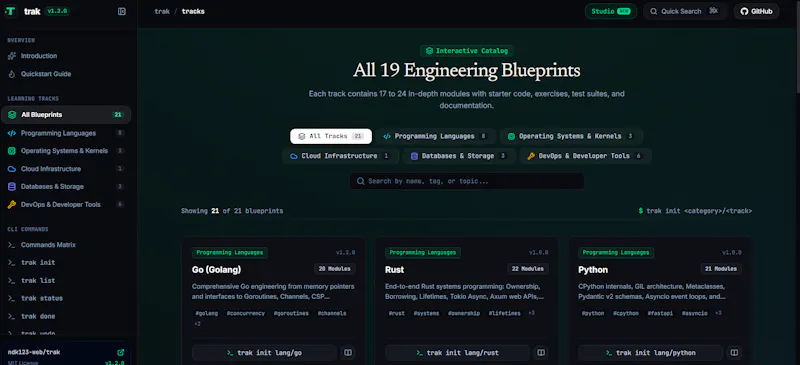
Task: Collapse the sidebar panel icon
Action: tap(122, 11)
